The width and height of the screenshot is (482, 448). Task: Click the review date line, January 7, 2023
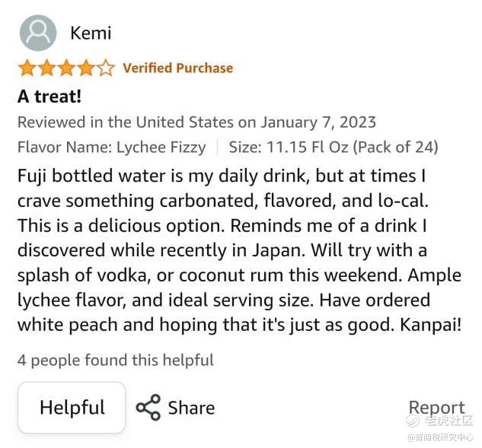click(196, 122)
